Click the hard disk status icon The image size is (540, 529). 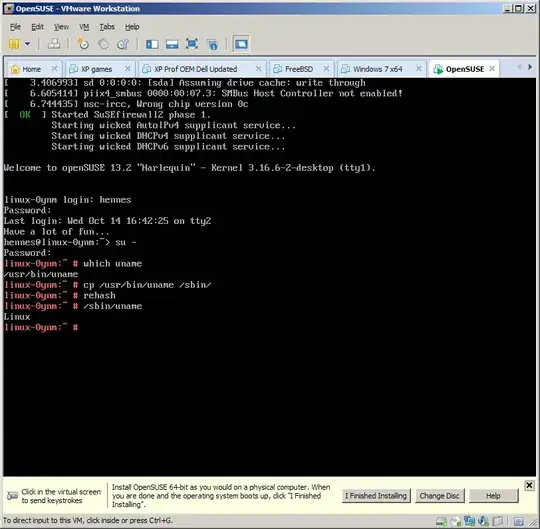(441, 521)
